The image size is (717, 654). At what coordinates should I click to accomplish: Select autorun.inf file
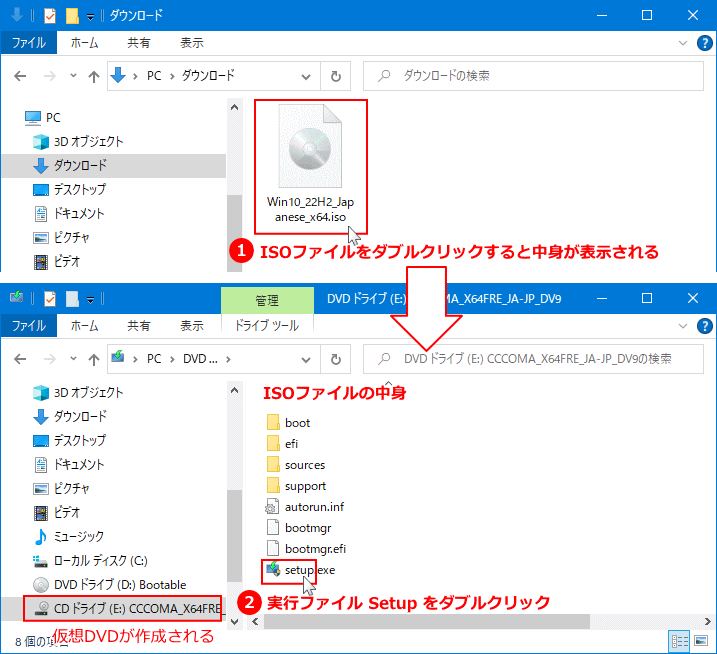[305, 507]
